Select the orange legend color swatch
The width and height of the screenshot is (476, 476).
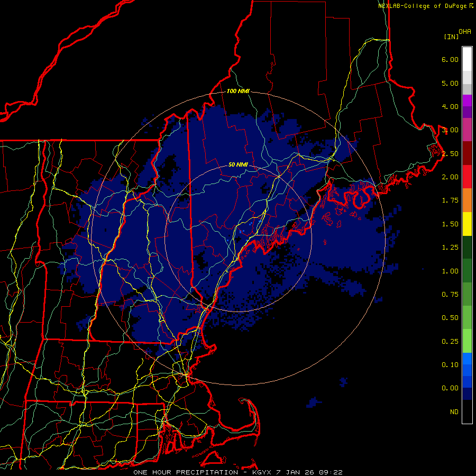(x=467, y=200)
